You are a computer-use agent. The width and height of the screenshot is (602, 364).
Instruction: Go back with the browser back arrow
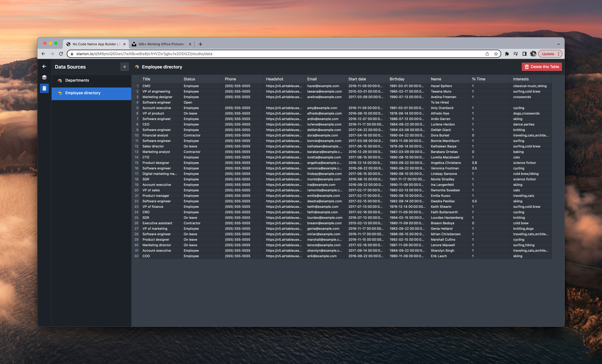44,54
